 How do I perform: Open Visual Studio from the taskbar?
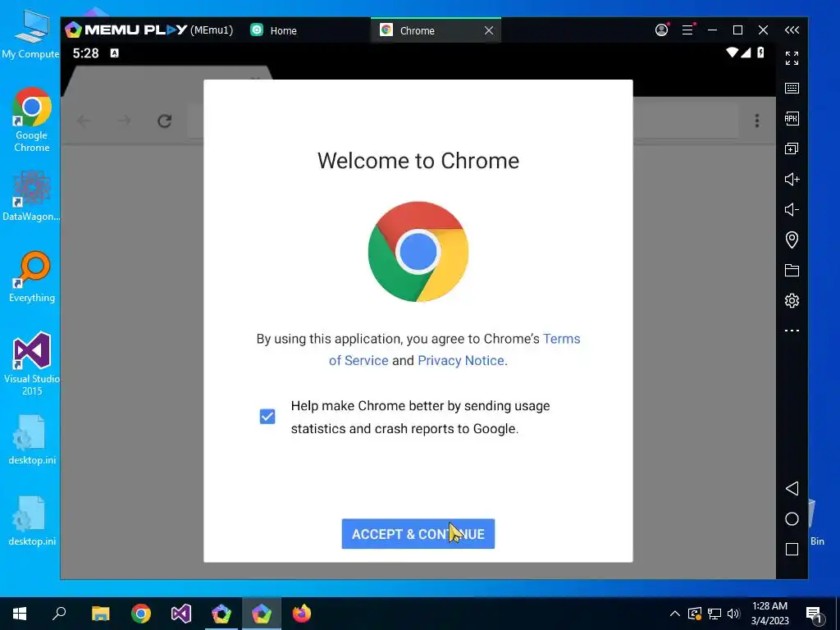181,614
